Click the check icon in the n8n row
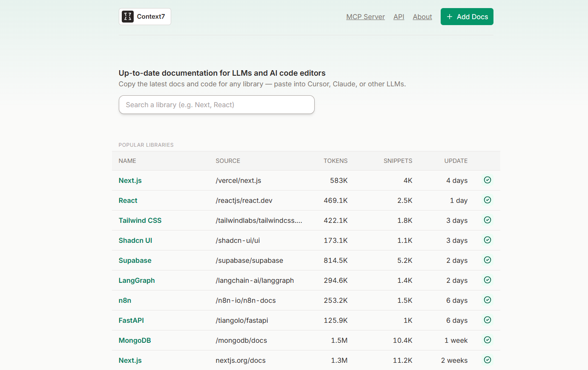 coord(488,300)
